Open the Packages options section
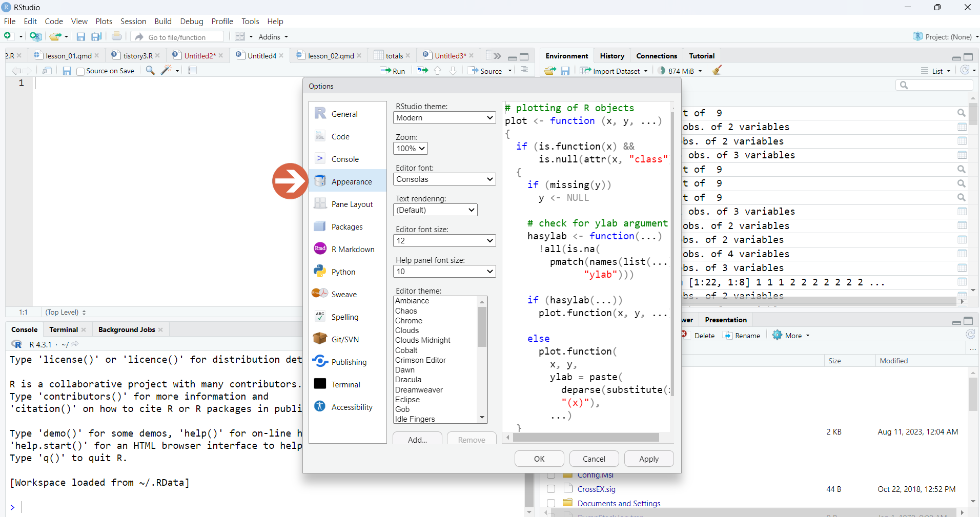The height and width of the screenshot is (517, 980). point(348,226)
